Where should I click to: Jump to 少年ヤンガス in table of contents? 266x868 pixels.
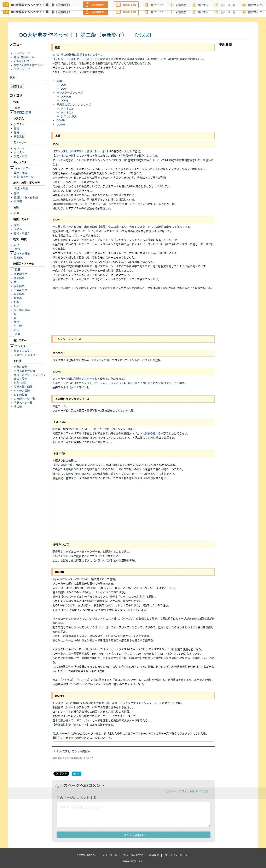pyautogui.click(x=68, y=117)
